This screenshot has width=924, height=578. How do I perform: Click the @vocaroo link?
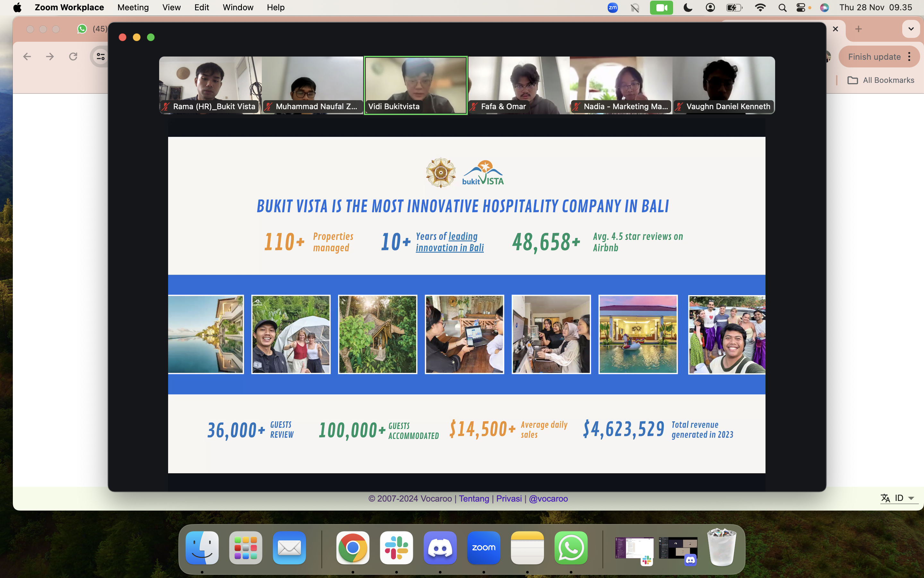click(x=548, y=498)
